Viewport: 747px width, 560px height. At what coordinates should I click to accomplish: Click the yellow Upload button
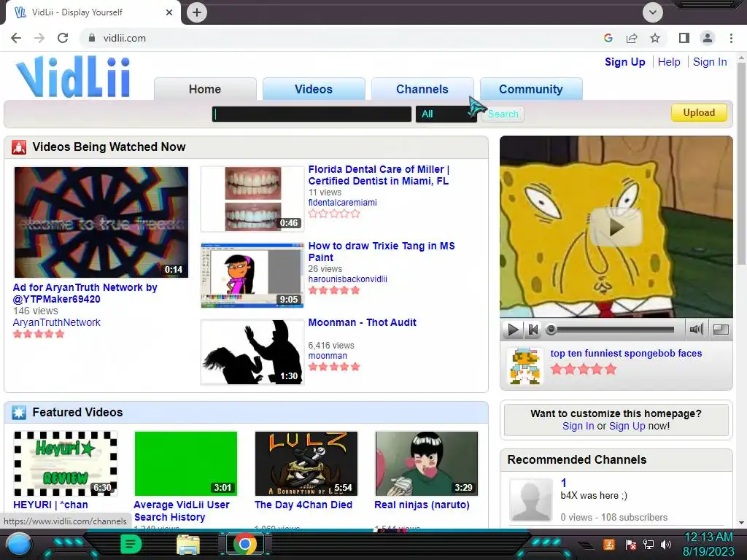699,113
